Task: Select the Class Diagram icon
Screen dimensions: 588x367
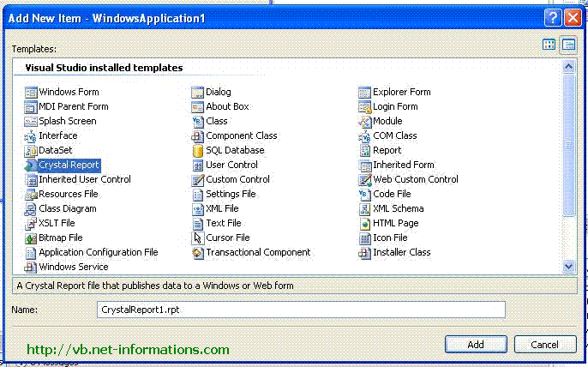Action: point(31,209)
